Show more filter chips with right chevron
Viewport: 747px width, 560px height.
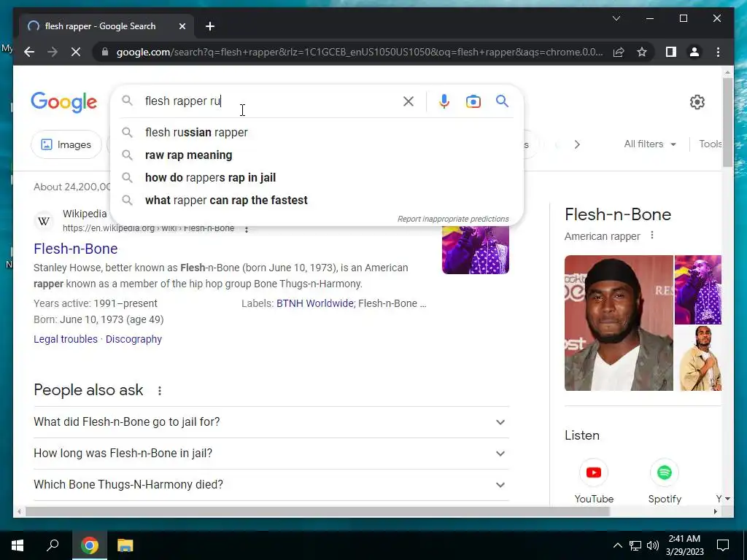[577, 144]
